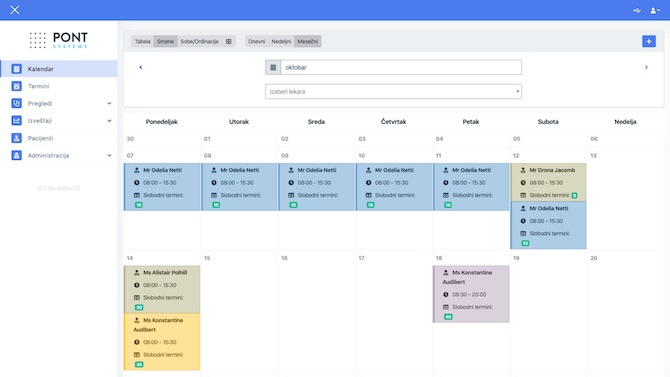The image size is (670, 377).
Task: Click the Kalendar sidebar icon
Action: tap(16, 69)
